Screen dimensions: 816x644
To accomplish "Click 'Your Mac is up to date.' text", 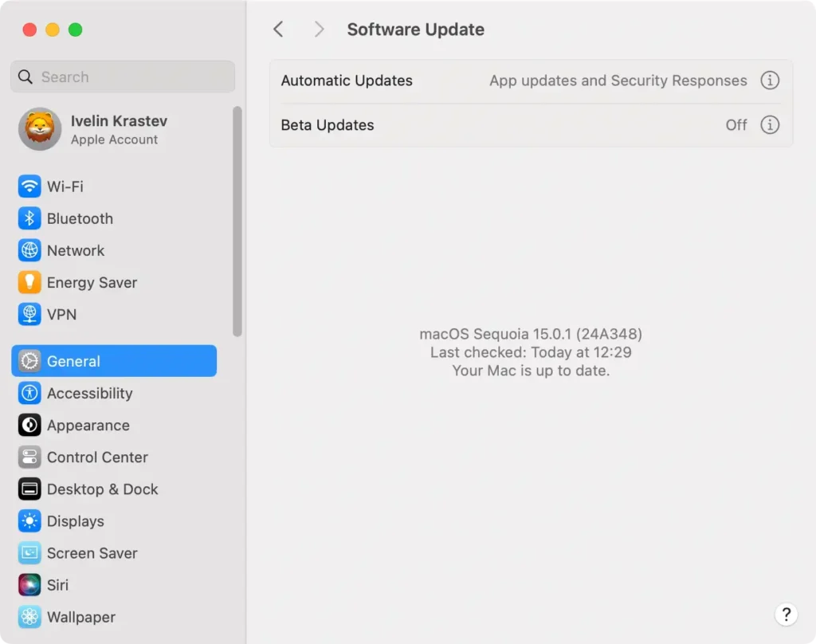I will coord(531,371).
